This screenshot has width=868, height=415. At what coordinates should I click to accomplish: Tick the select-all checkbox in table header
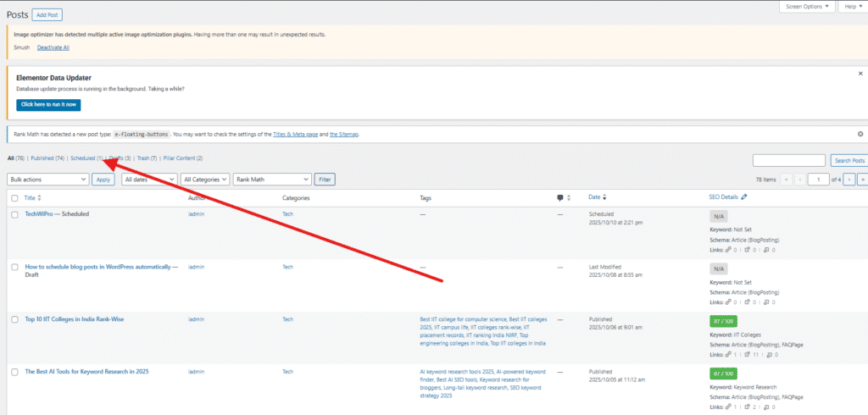tap(14, 198)
